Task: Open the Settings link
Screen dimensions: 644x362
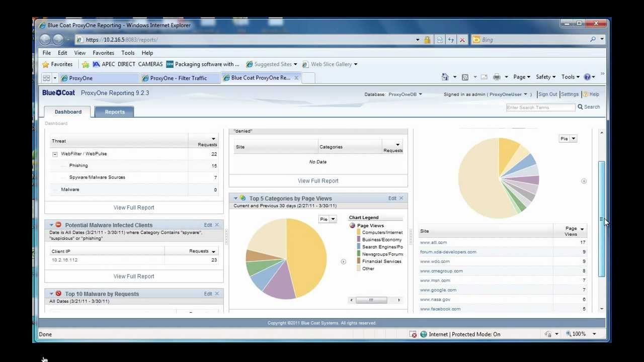Action: 570,94
